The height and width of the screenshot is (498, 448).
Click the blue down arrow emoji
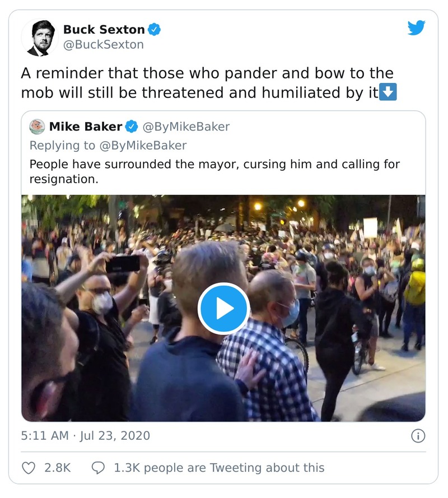tap(388, 92)
